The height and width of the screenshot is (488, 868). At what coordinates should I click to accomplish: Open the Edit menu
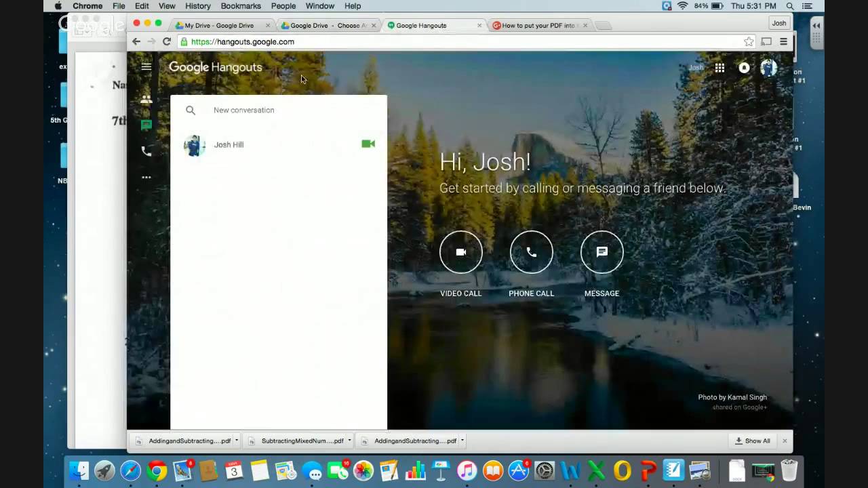coord(142,6)
